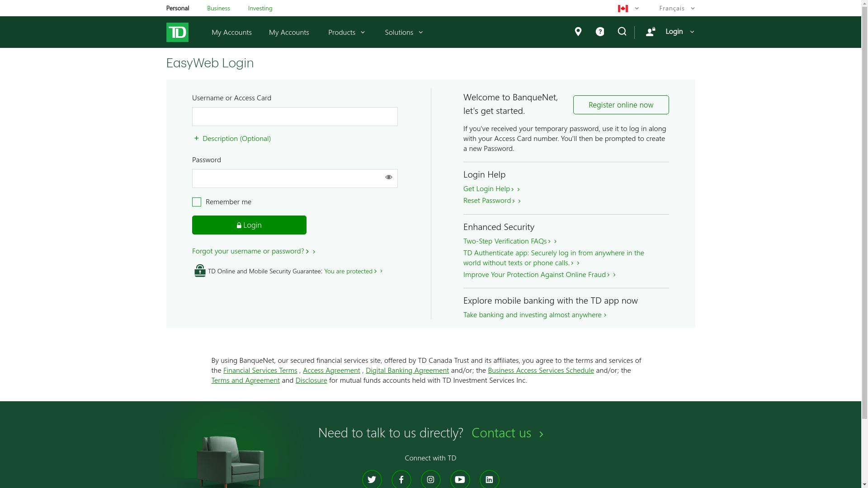Open the Contact us link
868x488 pixels.
click(508, 432)
